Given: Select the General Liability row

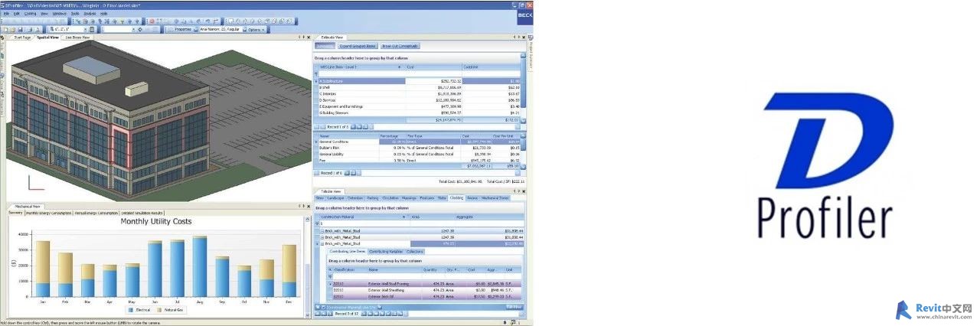Looking at the screenshot, I should click(420, 154).
